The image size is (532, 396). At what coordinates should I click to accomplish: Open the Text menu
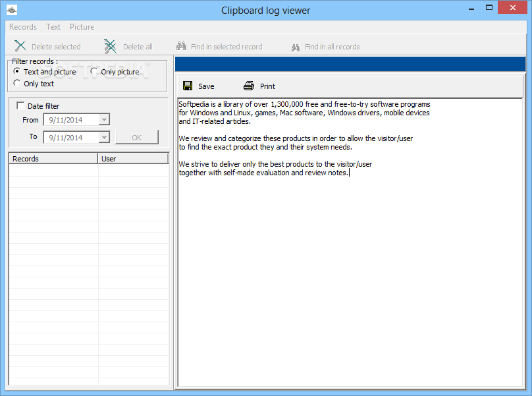pos(53,27)
